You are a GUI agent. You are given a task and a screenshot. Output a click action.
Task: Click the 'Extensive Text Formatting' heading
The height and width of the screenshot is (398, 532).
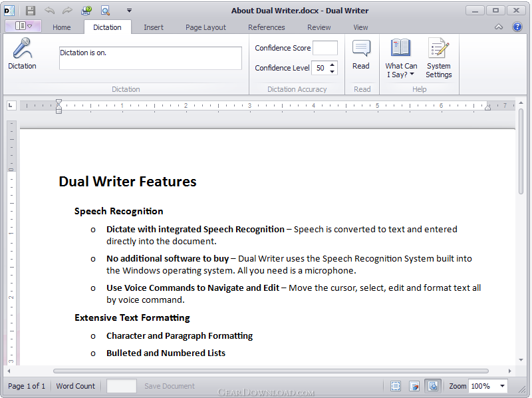click(x=132, y=318)
